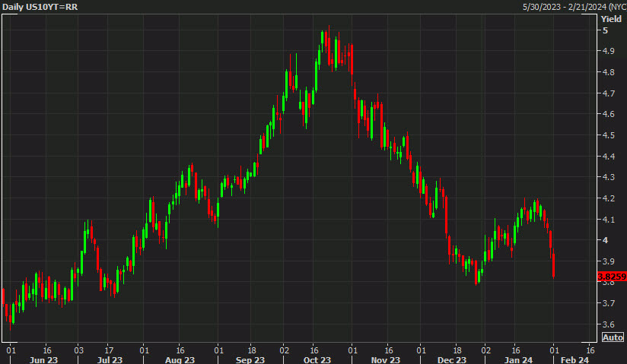
Task: Click the 4.6 yield axis value
Action: point(608,114)
